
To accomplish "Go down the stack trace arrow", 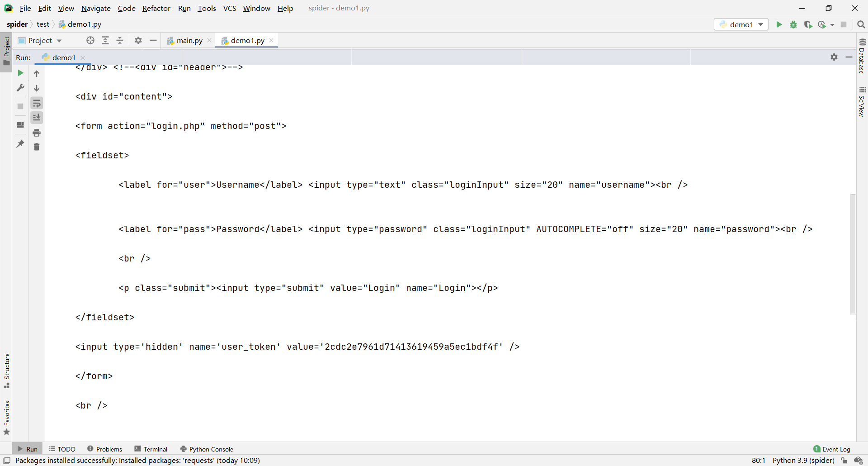I will point(37,88).
